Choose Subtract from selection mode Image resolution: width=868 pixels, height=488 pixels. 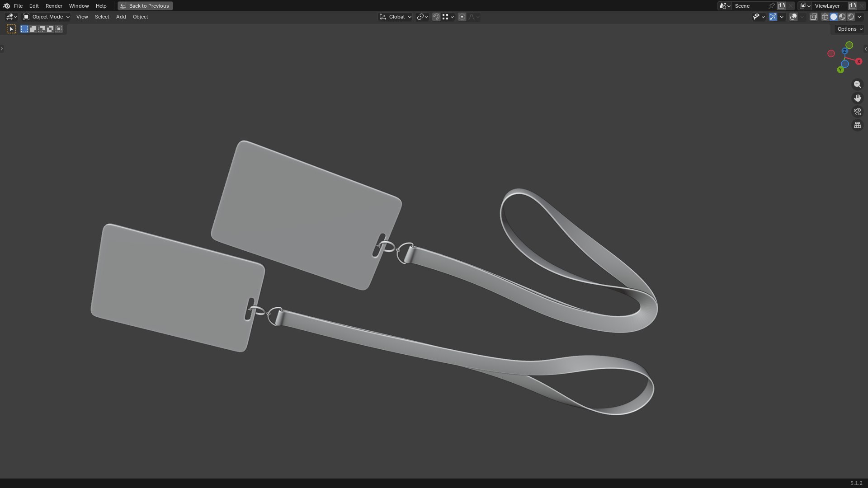tap(42, 29)
